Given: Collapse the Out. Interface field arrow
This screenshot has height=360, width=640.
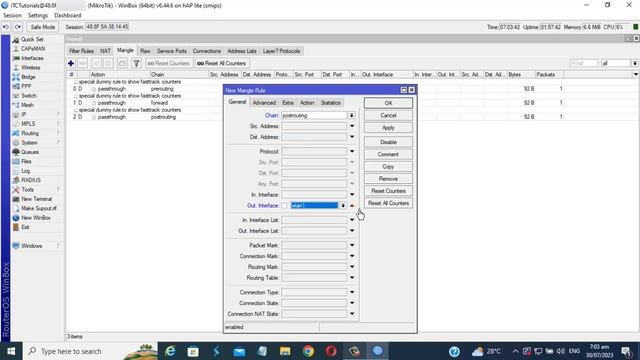Looking at the screenshot, I should coord(352,206).
